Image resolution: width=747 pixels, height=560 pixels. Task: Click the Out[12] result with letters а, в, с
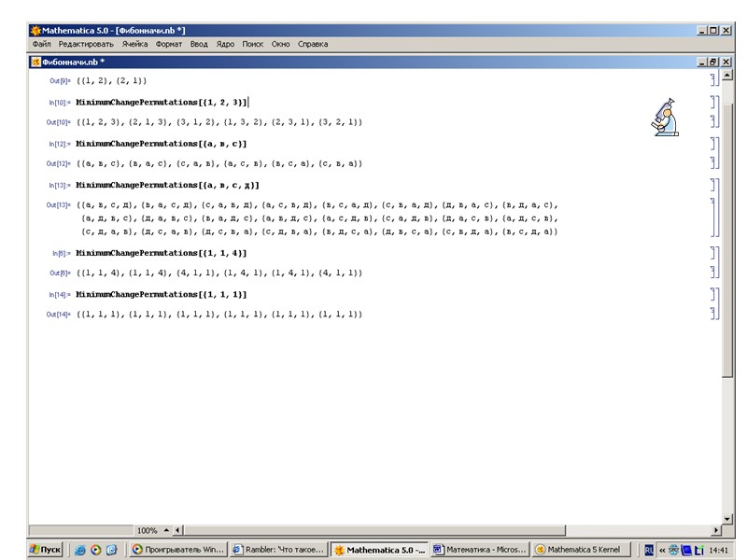point(219,164)
